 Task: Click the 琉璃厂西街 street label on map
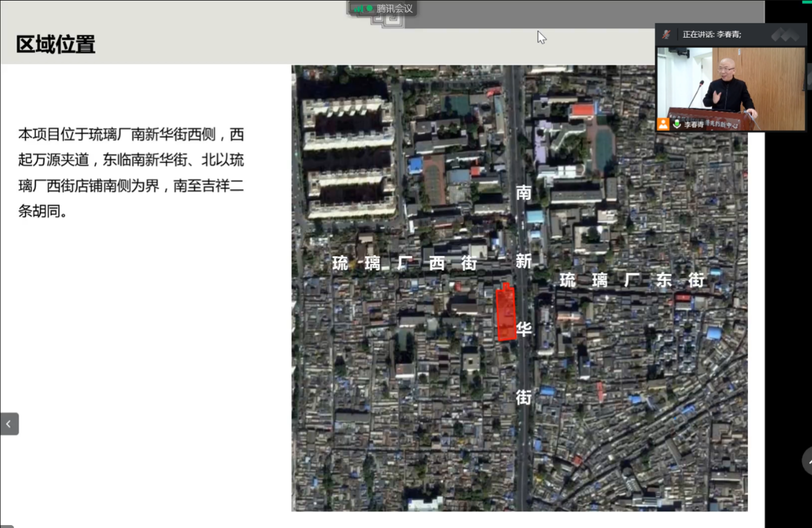click(405, 263)
